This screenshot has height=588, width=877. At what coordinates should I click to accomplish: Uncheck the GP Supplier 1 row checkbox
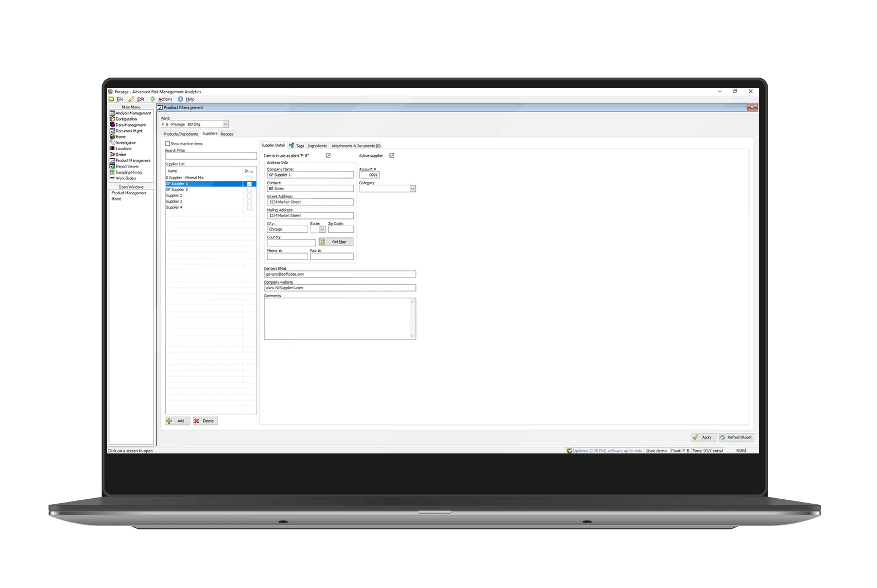click(x=250, y=184)
